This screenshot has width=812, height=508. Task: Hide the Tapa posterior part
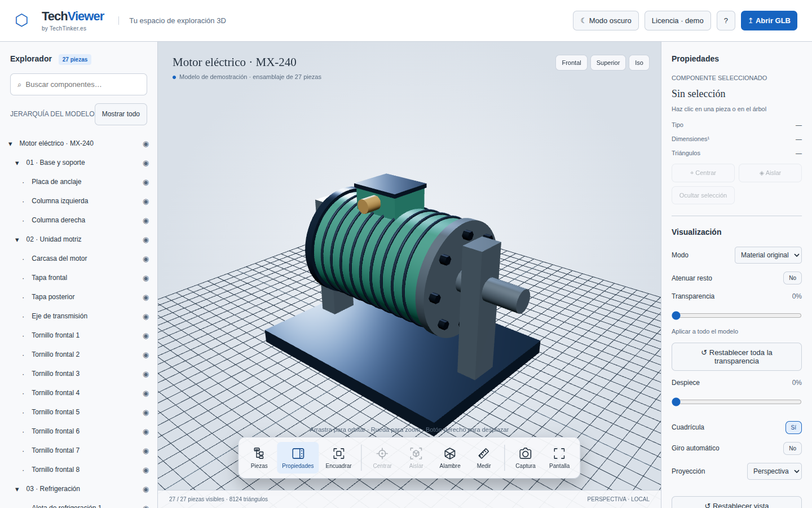tap(145, 297)
